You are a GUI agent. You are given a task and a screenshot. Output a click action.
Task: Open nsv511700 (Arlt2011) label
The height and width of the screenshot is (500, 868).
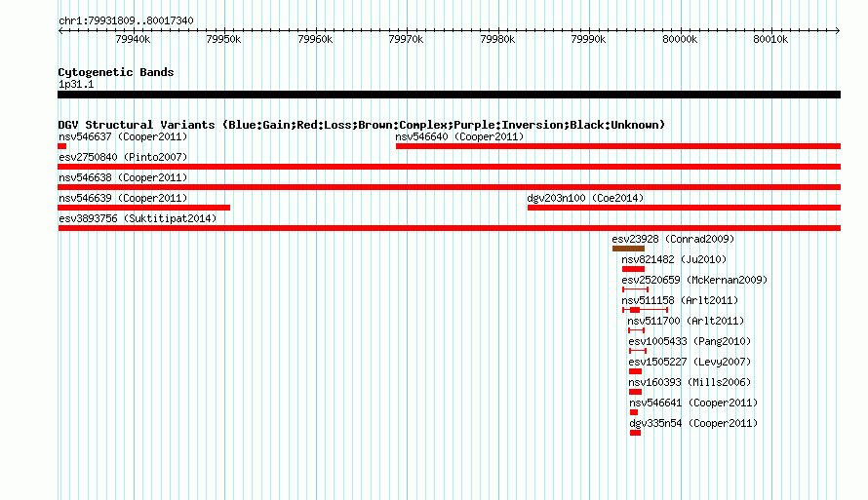click(686, 321)
